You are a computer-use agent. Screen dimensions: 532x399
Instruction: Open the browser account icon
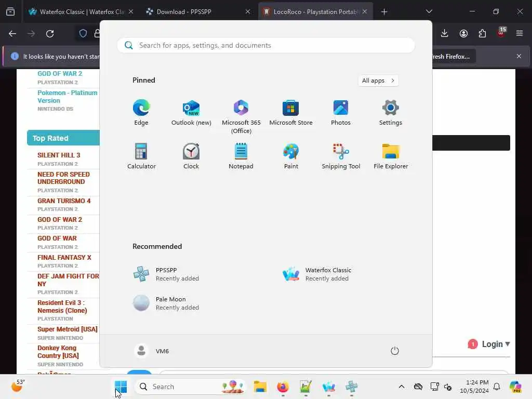(x=463, y=33)
